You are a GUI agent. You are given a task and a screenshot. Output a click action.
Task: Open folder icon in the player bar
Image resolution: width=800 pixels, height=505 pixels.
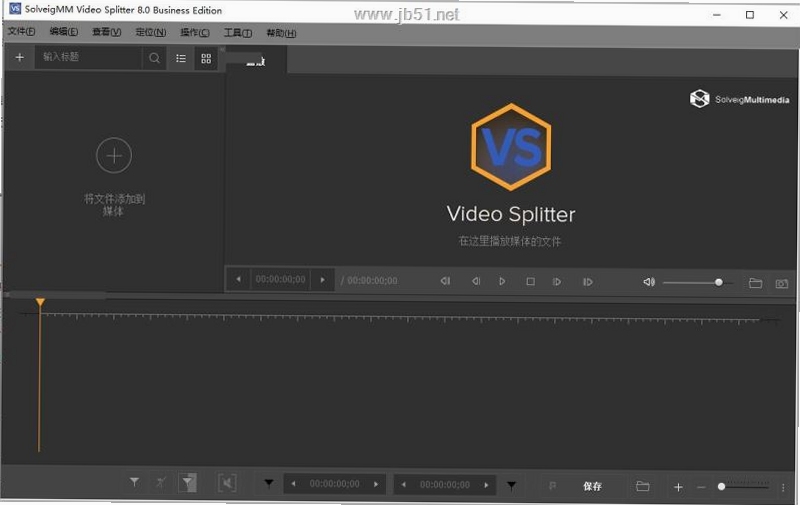(x=755, y=283)
